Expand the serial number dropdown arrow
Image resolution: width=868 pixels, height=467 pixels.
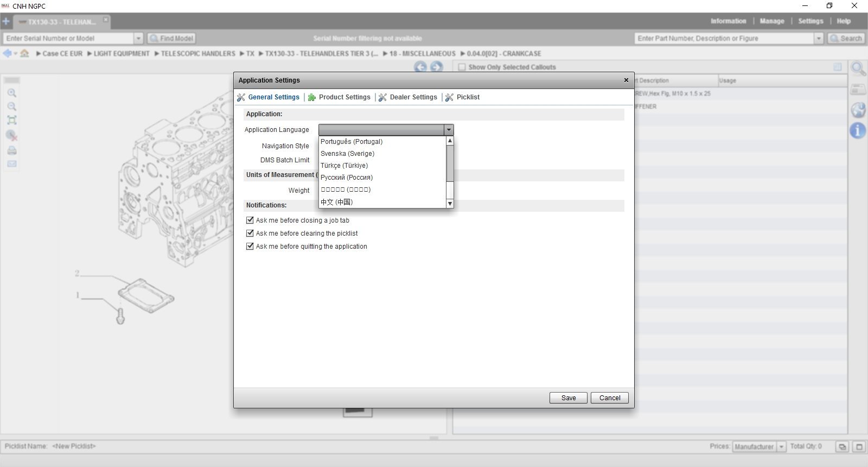[x=138, y=39]
